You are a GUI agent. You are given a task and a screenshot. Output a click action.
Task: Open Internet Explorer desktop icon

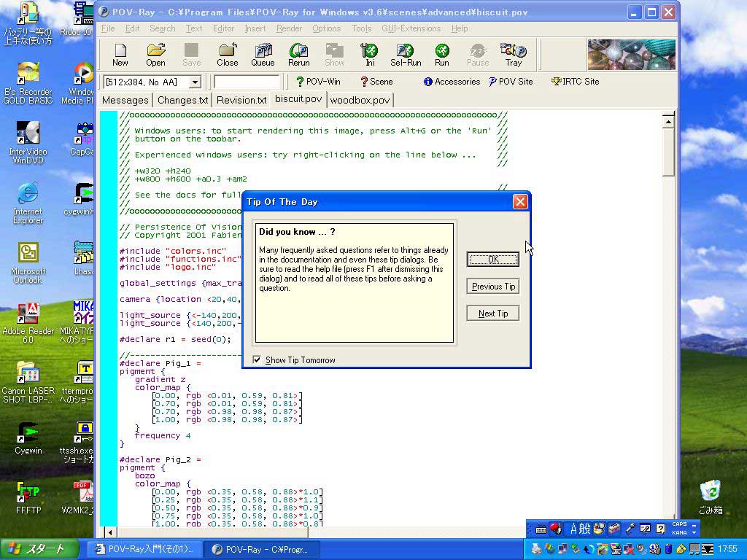pos(28,203)
